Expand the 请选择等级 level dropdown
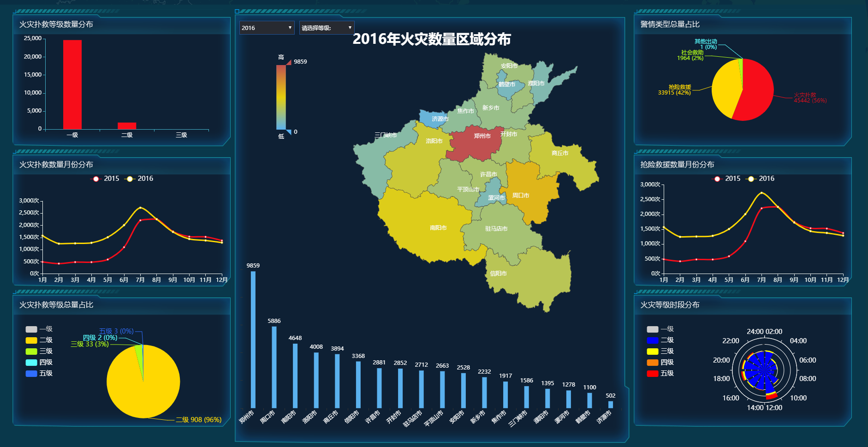This screenshot has height=447, width=868. tap(327, 28)
